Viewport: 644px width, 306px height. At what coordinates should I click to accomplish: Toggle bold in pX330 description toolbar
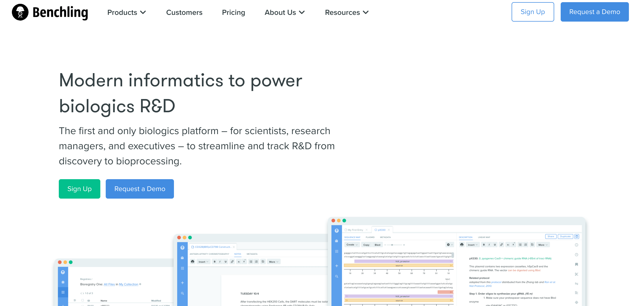[x=484, y=245]
